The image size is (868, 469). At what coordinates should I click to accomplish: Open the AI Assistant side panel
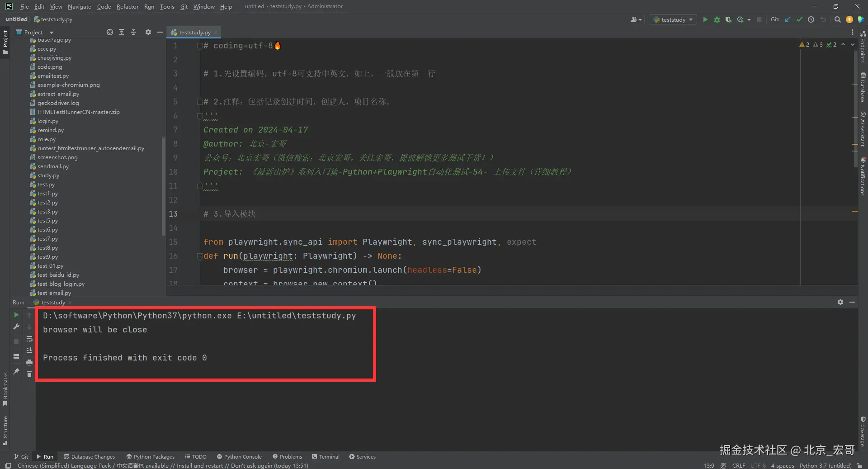coord(863,129)
